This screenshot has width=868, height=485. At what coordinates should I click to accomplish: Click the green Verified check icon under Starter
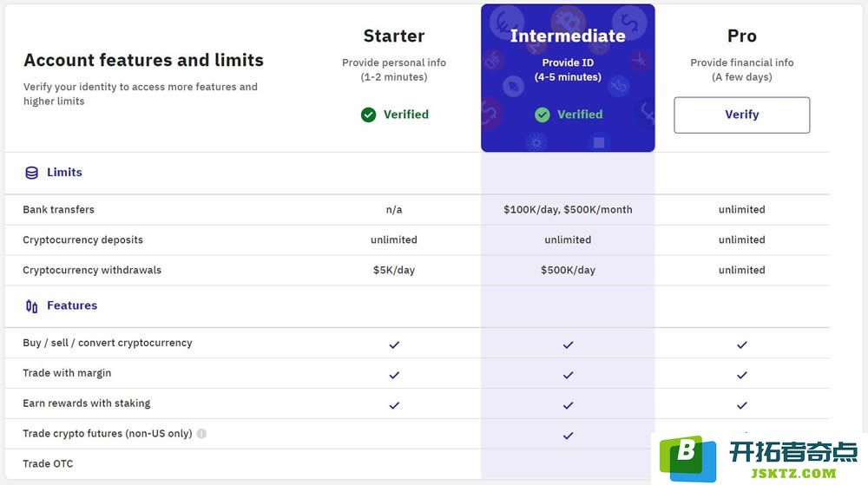368,115
